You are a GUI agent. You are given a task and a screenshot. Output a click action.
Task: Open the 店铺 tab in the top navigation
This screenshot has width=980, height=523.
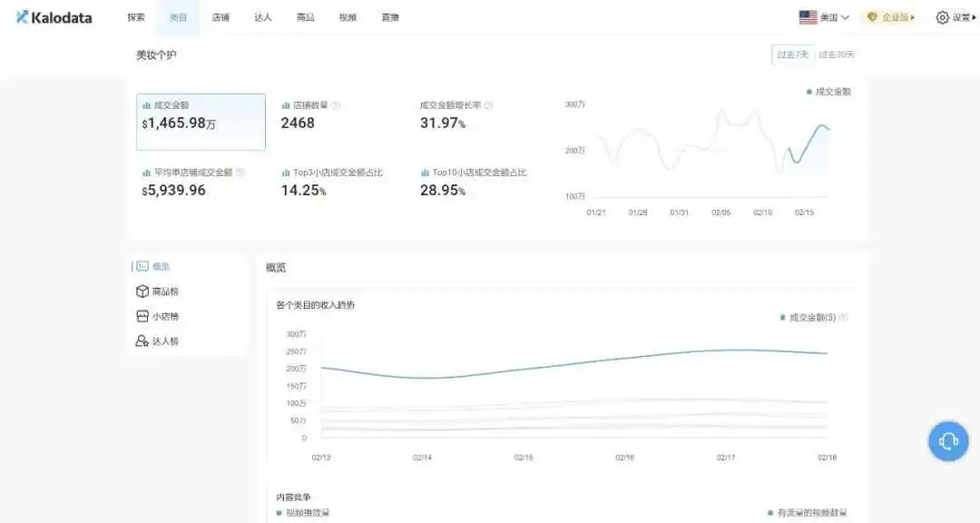click(220, 17)
